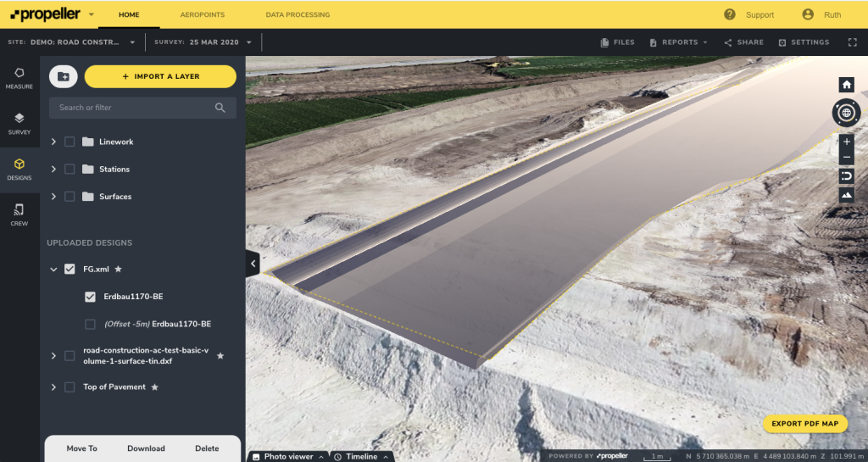Open the Survey panel icon

[x=19, y=124]
